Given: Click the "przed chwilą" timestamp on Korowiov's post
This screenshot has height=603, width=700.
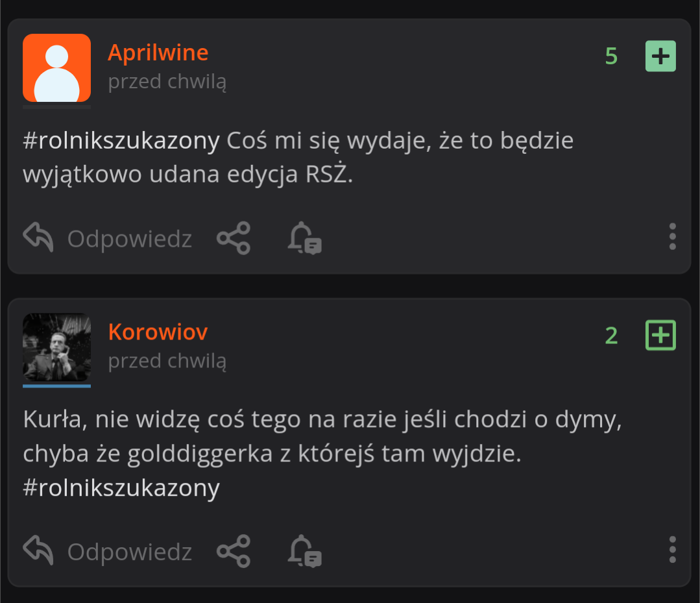Looking at the screenshot, I should (x=167, y=361).
